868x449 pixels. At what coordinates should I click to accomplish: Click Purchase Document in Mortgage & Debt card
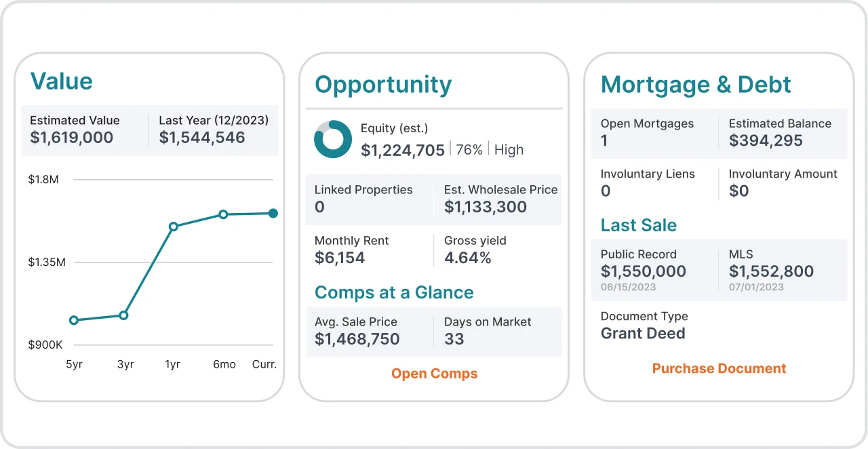point(719,368)
